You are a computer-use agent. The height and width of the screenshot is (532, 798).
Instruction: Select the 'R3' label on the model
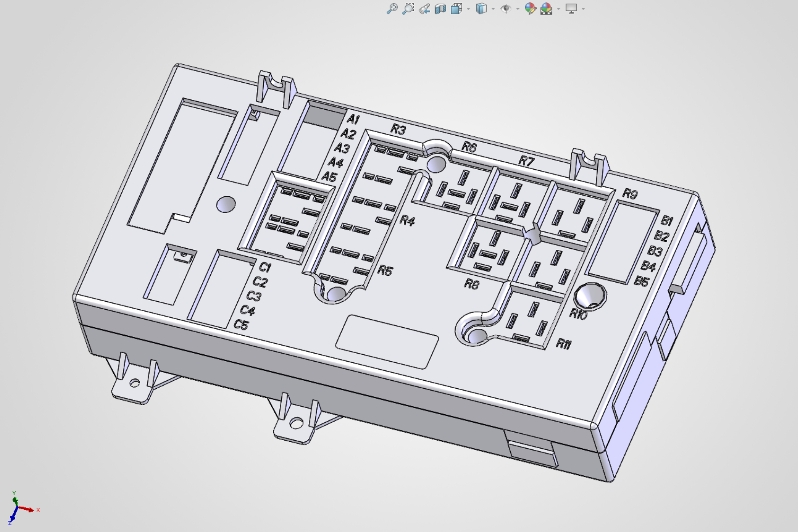tap(398, 129)
